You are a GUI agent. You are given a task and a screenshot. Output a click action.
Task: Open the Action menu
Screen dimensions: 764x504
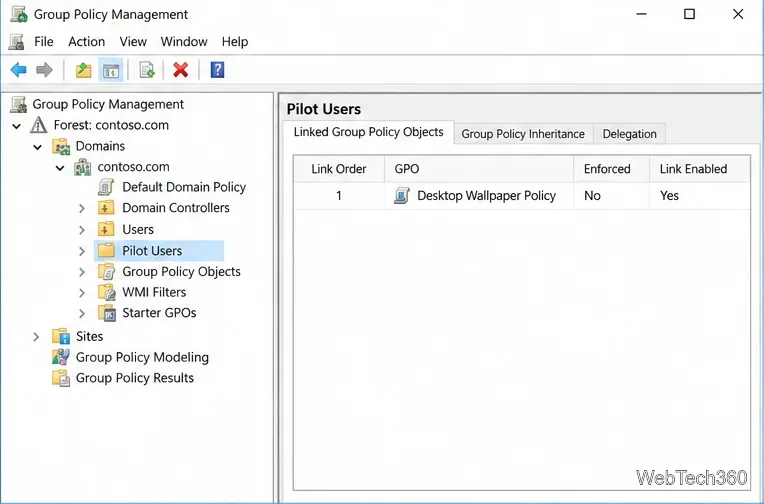87,42
